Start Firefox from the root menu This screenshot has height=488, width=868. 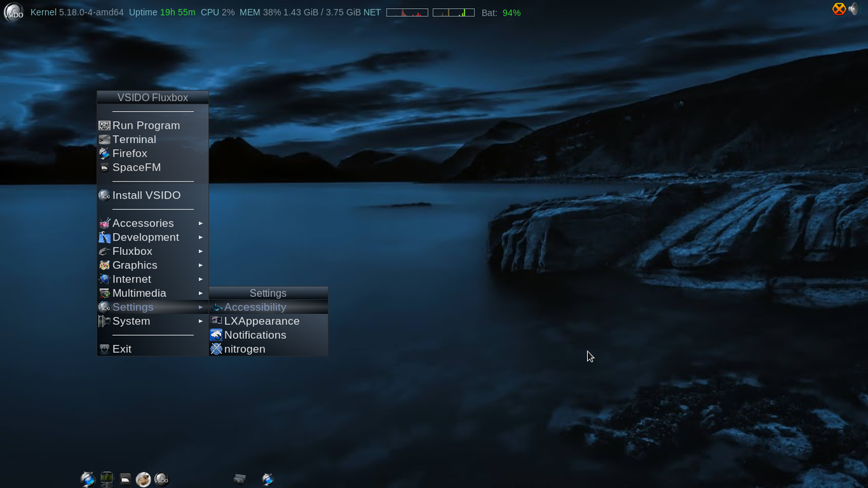pyautogui.click(x=153, y=153)
